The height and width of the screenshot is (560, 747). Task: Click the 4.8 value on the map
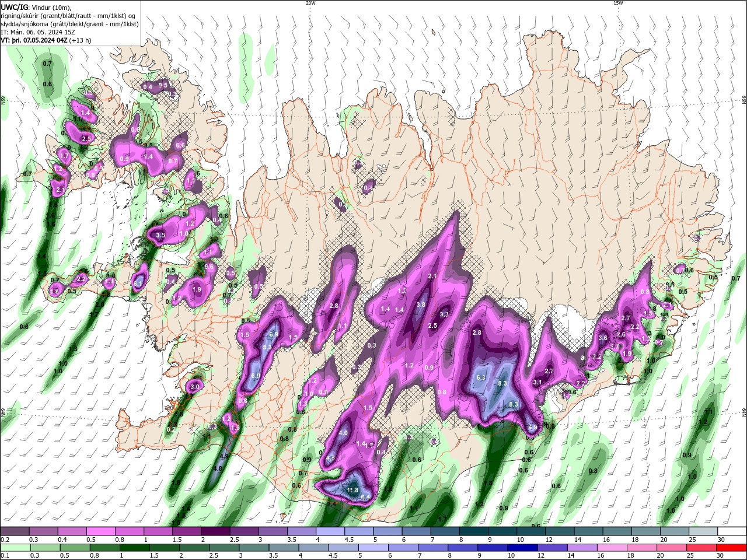[x=218, y=468]
